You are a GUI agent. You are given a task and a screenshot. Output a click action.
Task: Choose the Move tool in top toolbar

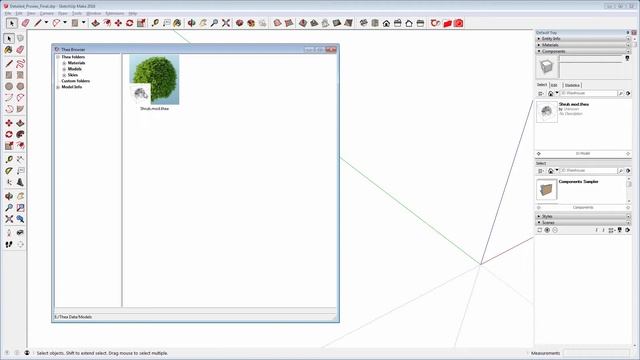(118, 23)
